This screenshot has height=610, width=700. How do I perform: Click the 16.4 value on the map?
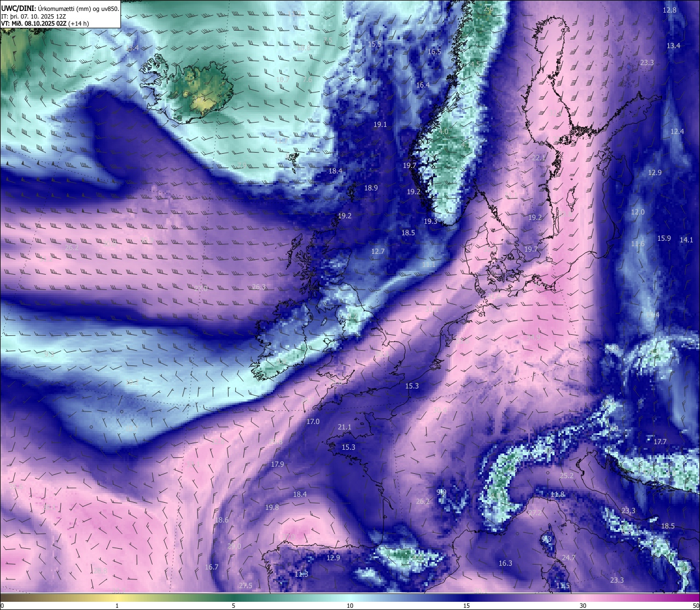pyautogui.click(x=423, y=85)
